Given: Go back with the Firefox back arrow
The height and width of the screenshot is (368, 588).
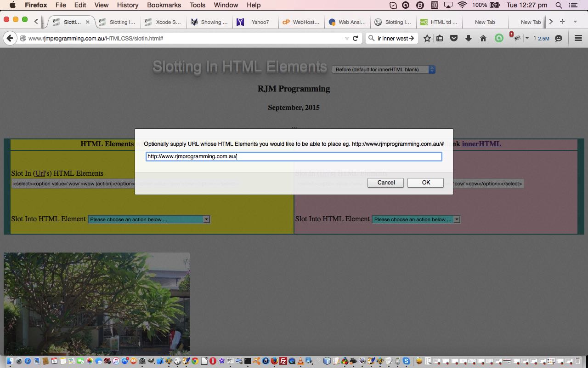Looking at the screenshot, I should [9, 38].
